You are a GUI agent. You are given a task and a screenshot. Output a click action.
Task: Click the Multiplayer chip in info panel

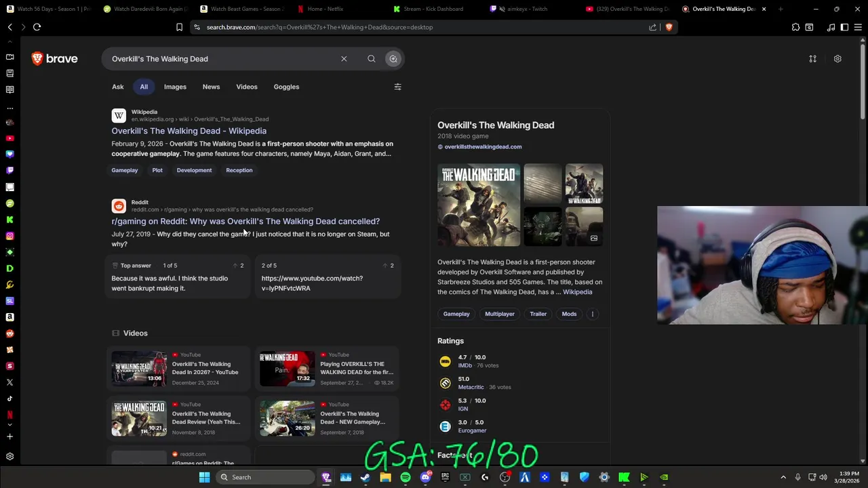pyautogui.click(x=500, y=314)
